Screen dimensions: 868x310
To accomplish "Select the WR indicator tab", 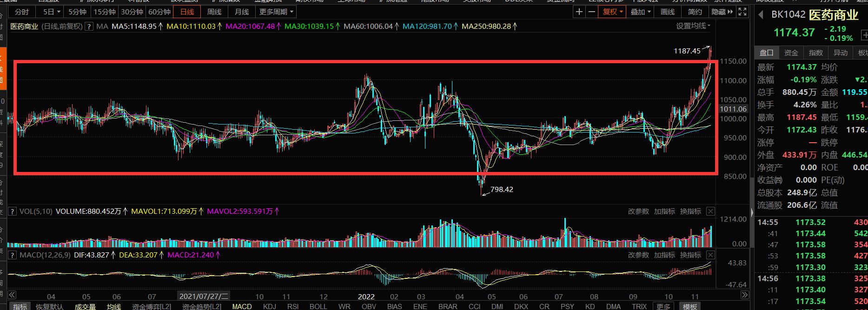I will point(345,306).
